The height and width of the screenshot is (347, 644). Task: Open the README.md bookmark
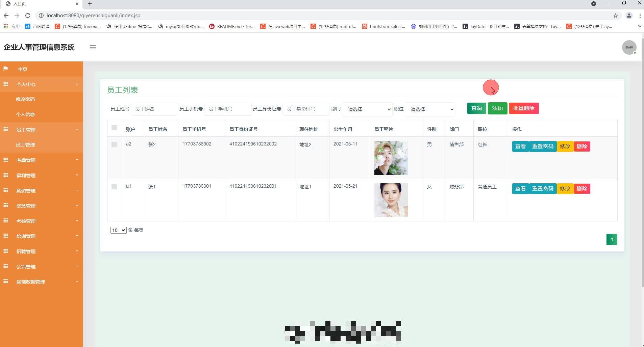tap(232, 26)
